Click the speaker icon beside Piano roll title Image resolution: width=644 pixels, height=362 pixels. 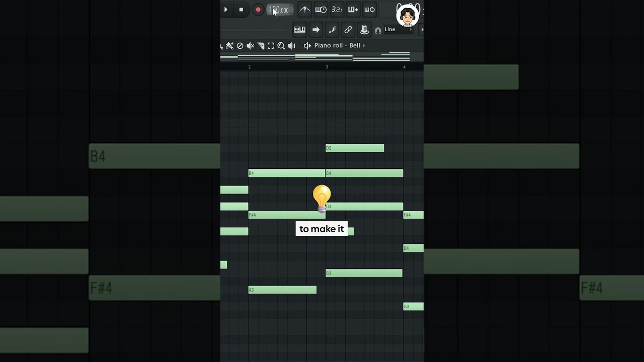tap(307, 46)
